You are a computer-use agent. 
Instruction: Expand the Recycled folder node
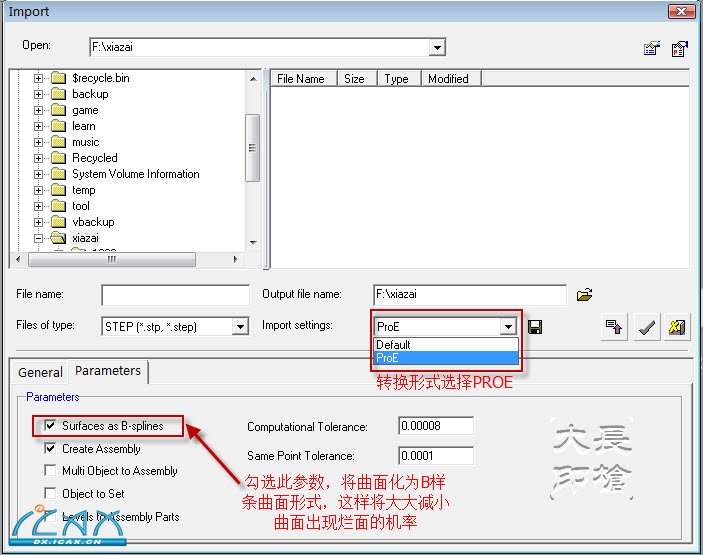tap(39, 158)
